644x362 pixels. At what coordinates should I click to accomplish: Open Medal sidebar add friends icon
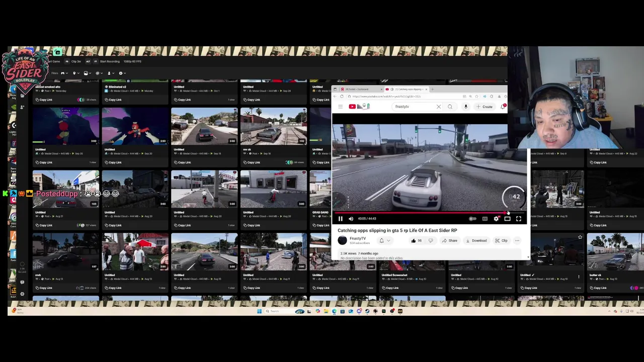pos(22,108)
